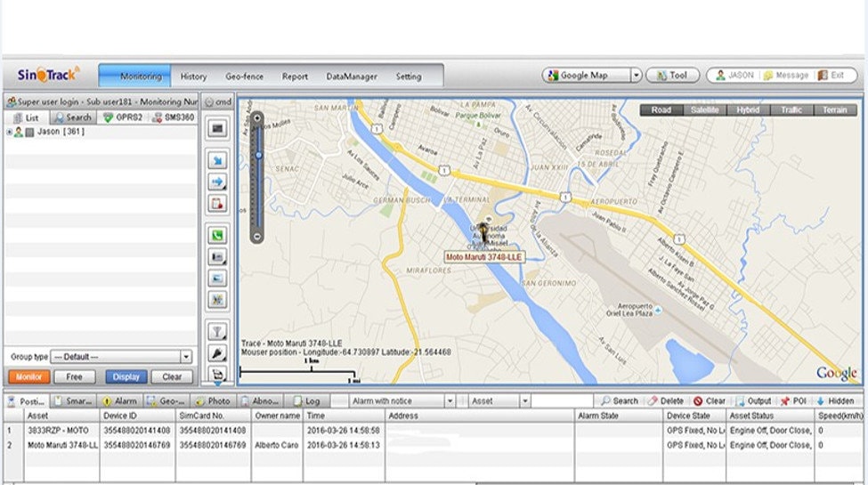Click the Free button
868x485 pixels.
(x=74, y=376)
